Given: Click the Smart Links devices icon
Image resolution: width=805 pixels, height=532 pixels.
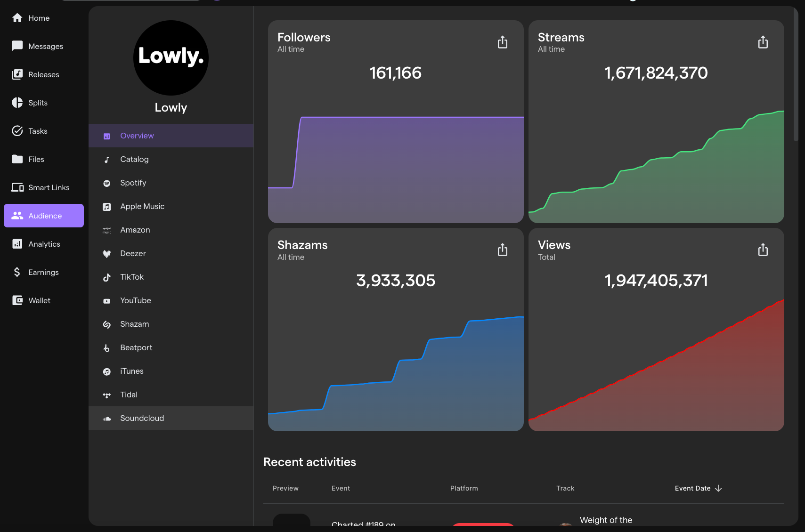Looking at the screenshot, I should [17, 187].
